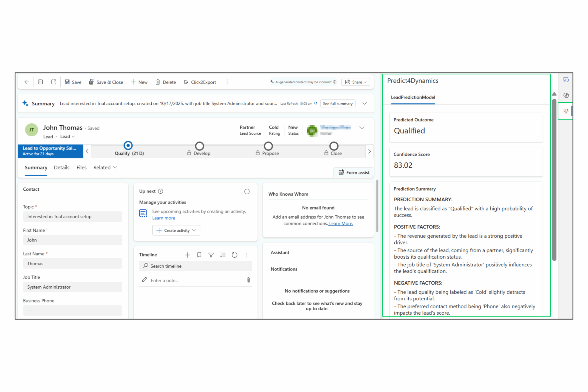This screenshot has height=392, width=588.
Task: Open Predict4Dynamics side pane icon
Action: [x=566, y=111]
